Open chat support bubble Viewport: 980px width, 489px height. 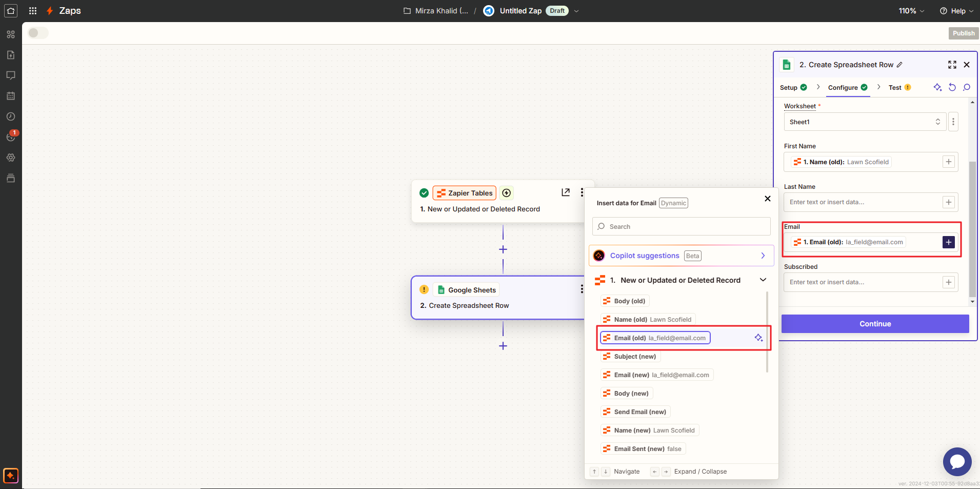957,461
